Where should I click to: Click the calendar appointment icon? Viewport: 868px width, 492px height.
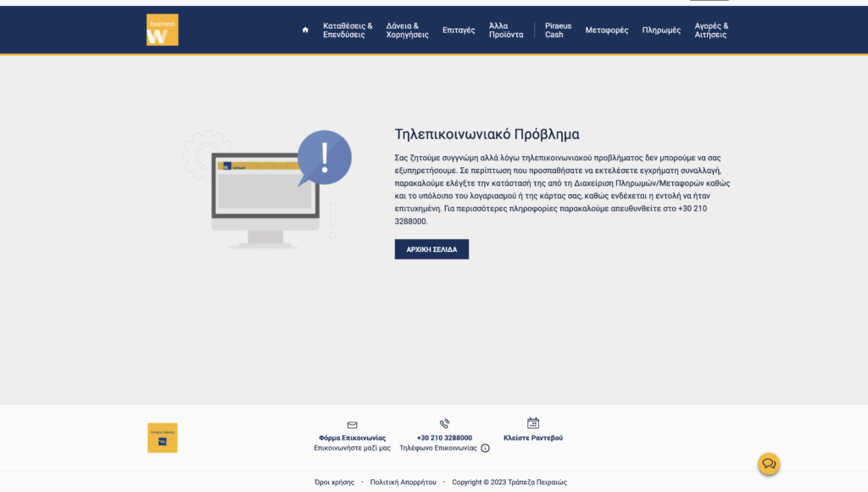[533, 423]
